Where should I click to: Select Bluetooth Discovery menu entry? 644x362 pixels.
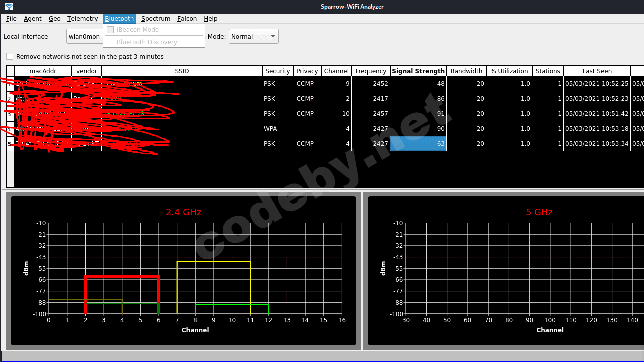tap(147, 42)
